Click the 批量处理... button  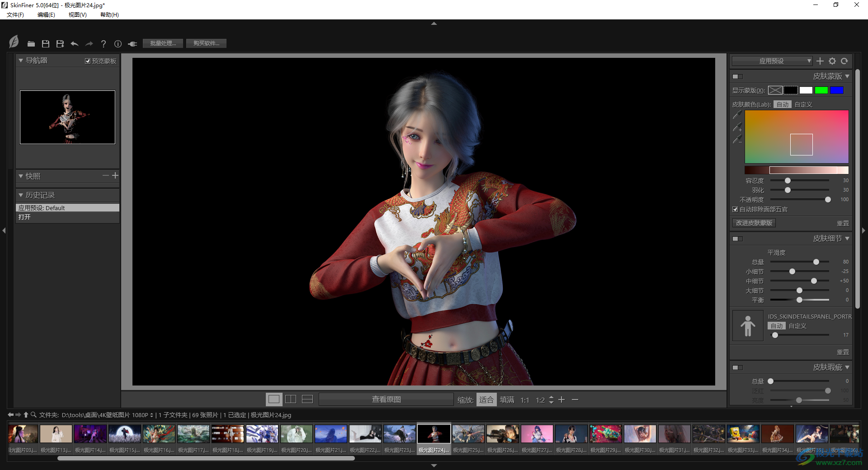[x=163, y=43]
